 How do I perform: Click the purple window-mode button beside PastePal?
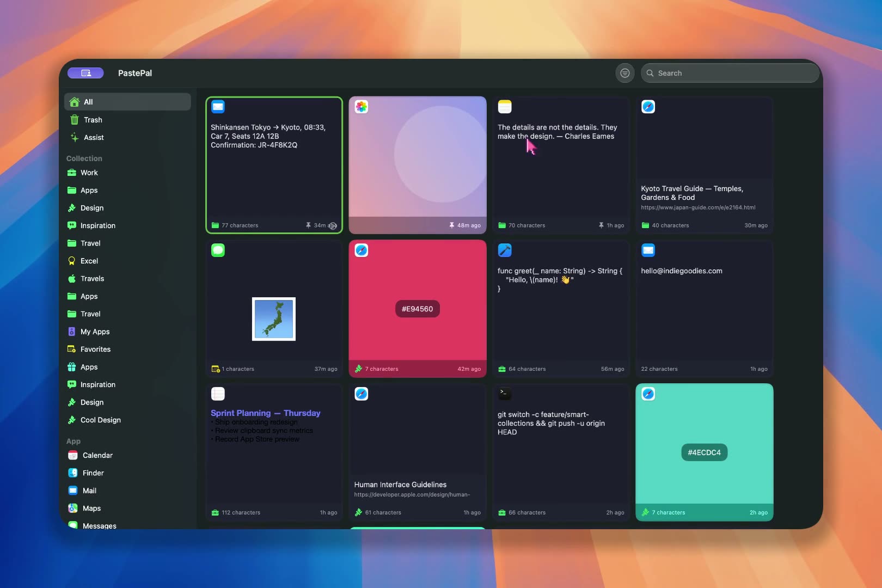coord(85,73)
